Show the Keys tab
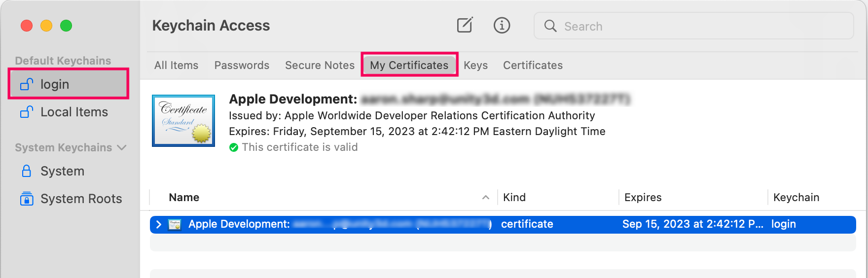 475,66
